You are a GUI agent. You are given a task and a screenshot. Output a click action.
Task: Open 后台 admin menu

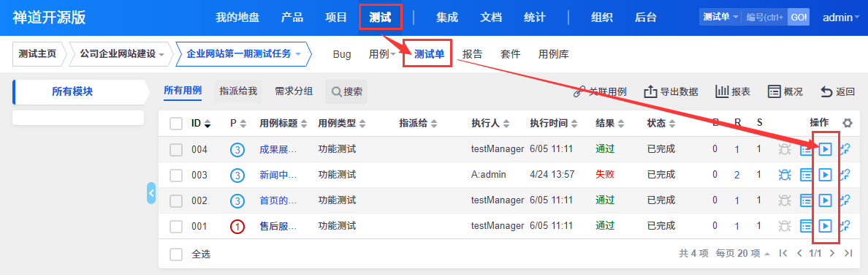pos(645,18)
